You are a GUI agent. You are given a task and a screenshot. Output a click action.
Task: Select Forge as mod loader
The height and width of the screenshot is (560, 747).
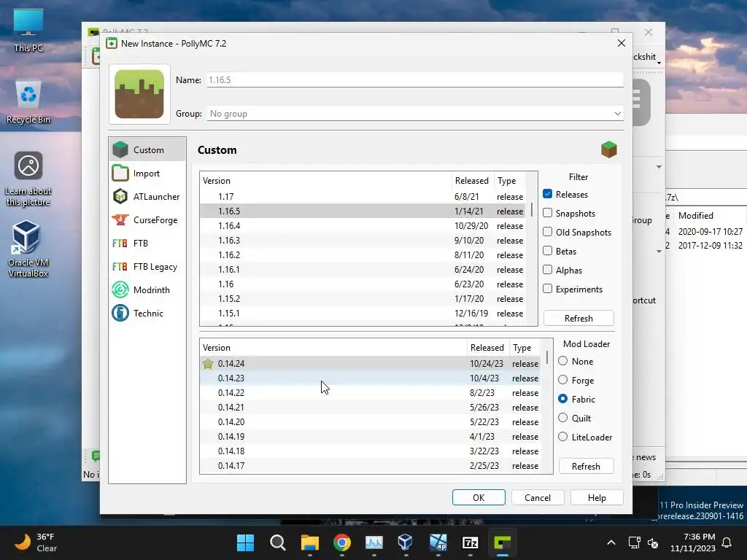[x=562, y=380]
